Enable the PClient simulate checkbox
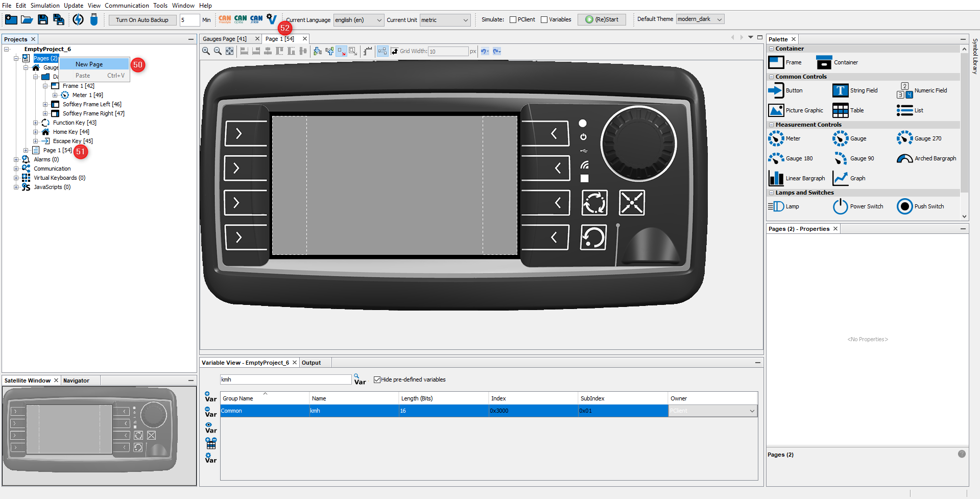The height and width of the screenshot is (499, 980). (513, 20)
